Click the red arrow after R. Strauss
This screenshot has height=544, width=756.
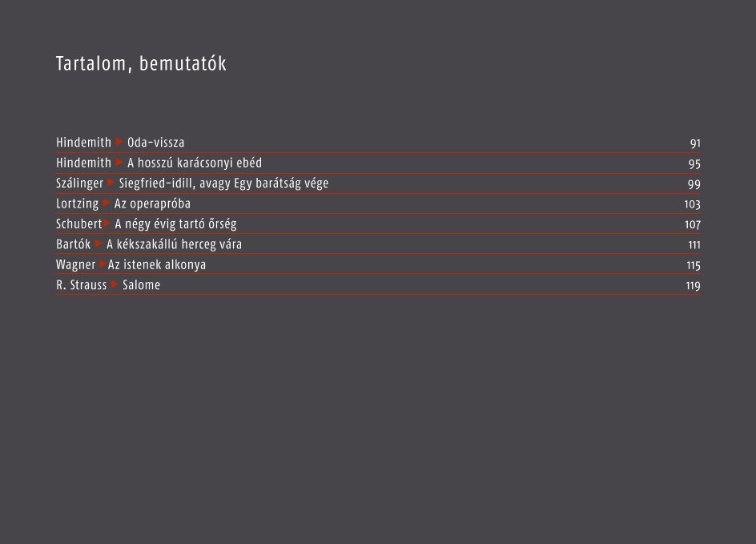point(115,284)
